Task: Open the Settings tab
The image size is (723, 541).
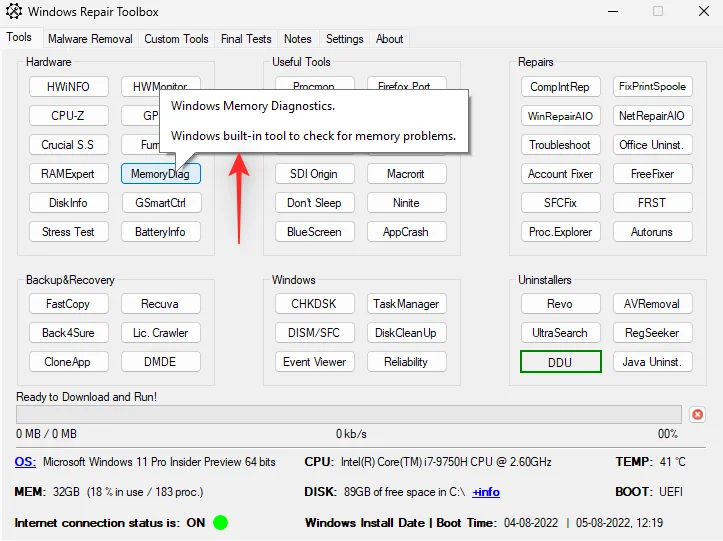Action: [x=344, y=39]
